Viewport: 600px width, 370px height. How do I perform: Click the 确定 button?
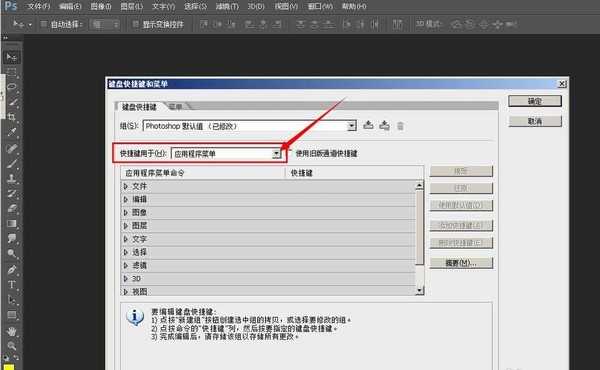tap(535, 101)
